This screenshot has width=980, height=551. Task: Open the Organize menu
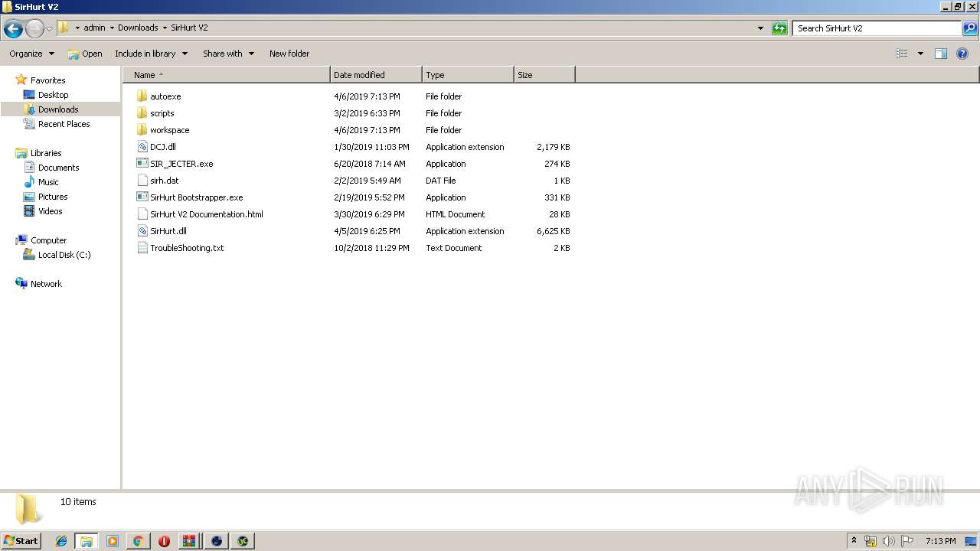coord(31,54)
